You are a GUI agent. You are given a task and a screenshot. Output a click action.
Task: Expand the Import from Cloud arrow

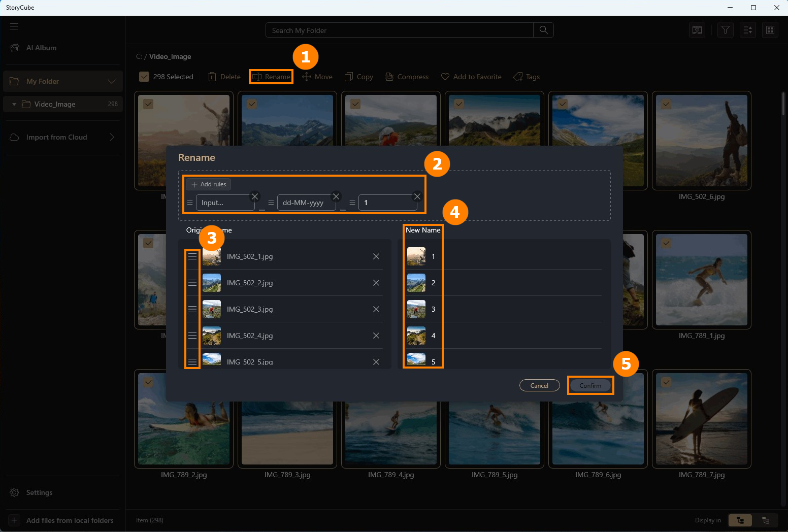(112, 137)
